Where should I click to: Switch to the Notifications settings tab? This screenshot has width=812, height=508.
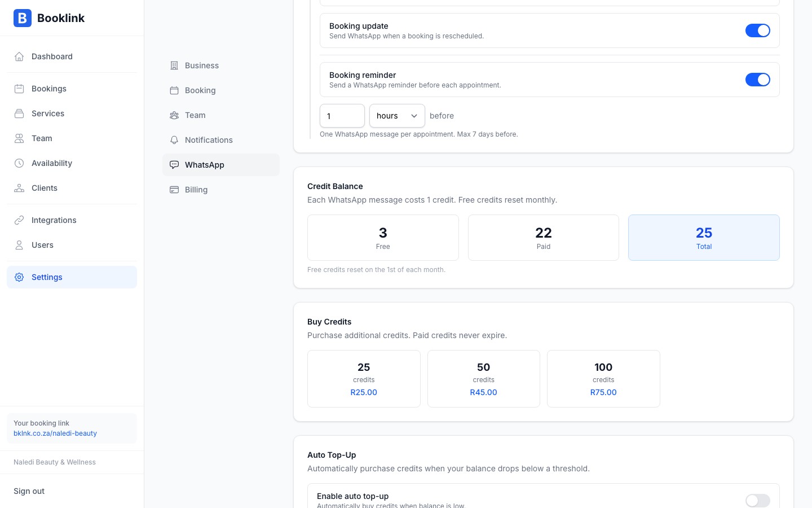209,140
